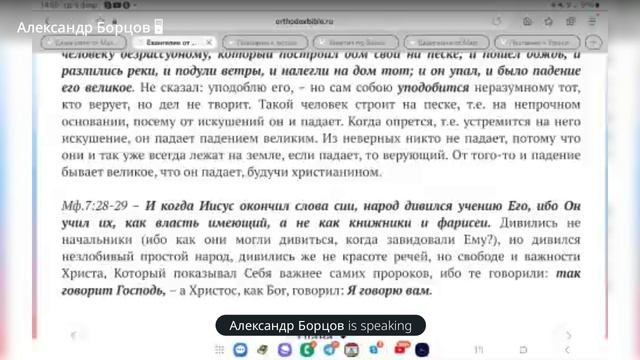Click the bold phrase 'Я говорю вам.'
The width and height of the screenshot is (640, 360).
389,291
